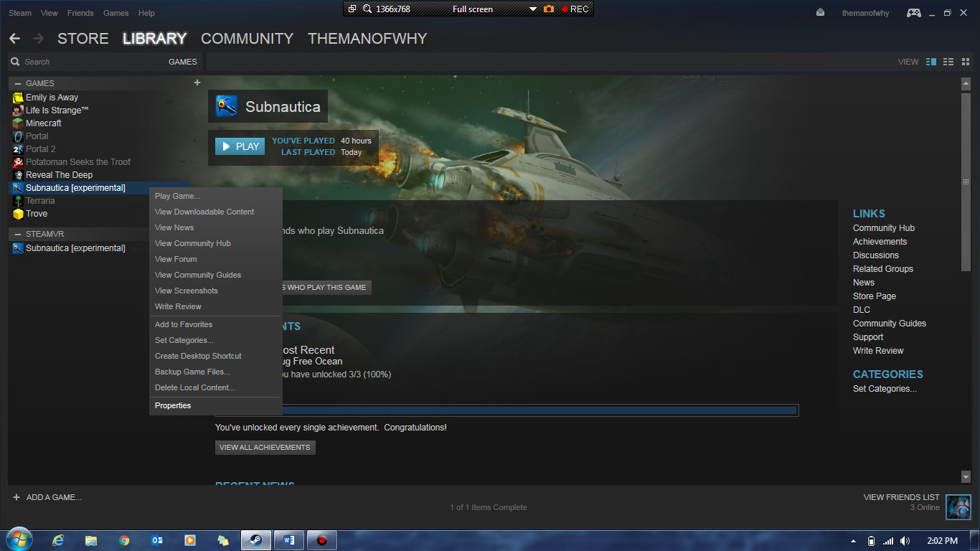The width and height of the screenshot is (980, 551).
Task: Open the media player taskbar icon
Action: (190, 540)
